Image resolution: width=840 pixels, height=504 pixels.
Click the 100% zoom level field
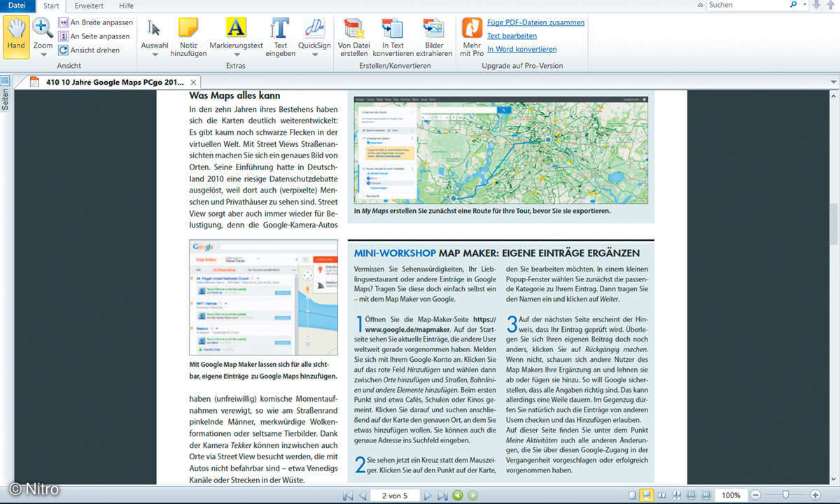pyautogui.click(x=731, y=495)
